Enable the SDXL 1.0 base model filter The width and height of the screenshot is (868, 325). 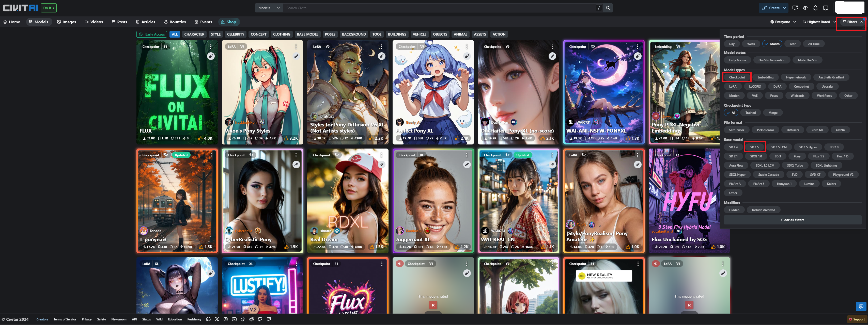click(756, 156)
